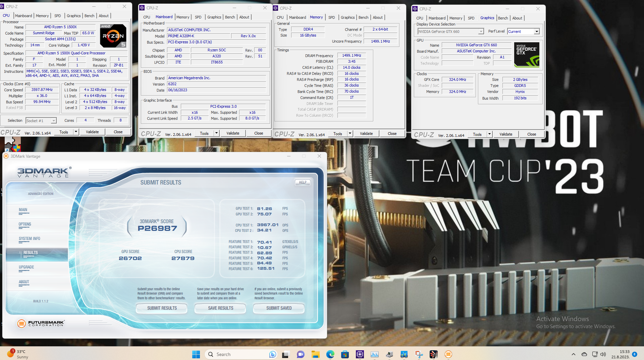This screenshot has width=644, height=360.
Task: Open ABOUT in 3DMark Vantage sidebar
Action: click(x=37, y=283)
